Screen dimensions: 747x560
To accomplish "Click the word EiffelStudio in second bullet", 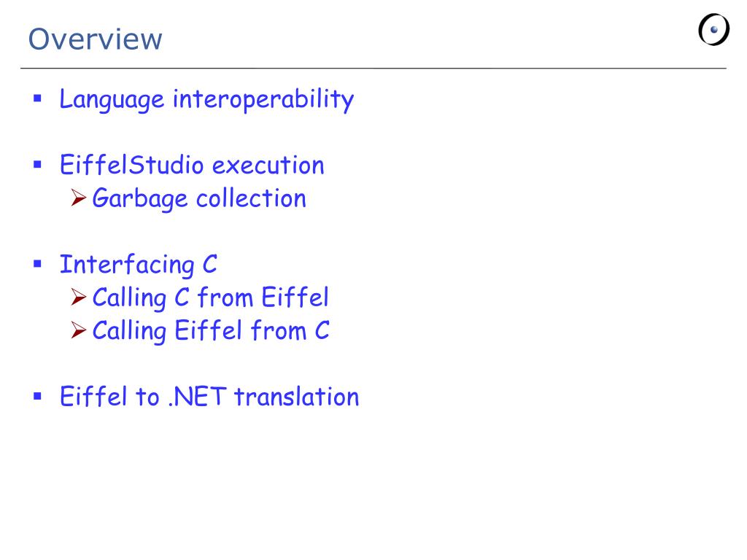I will tap(131, 166).
